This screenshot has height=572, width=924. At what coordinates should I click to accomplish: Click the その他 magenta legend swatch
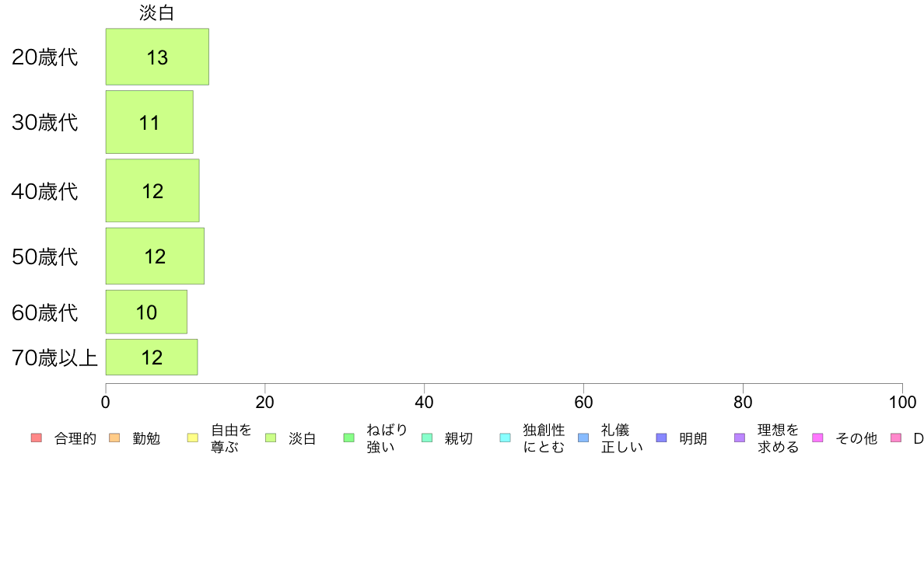817,438
